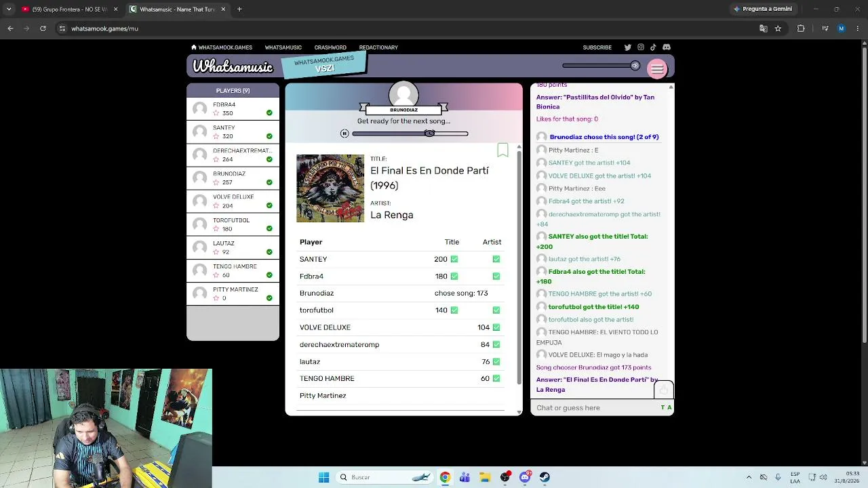Adjust the volume slider in header

(601, 66)
